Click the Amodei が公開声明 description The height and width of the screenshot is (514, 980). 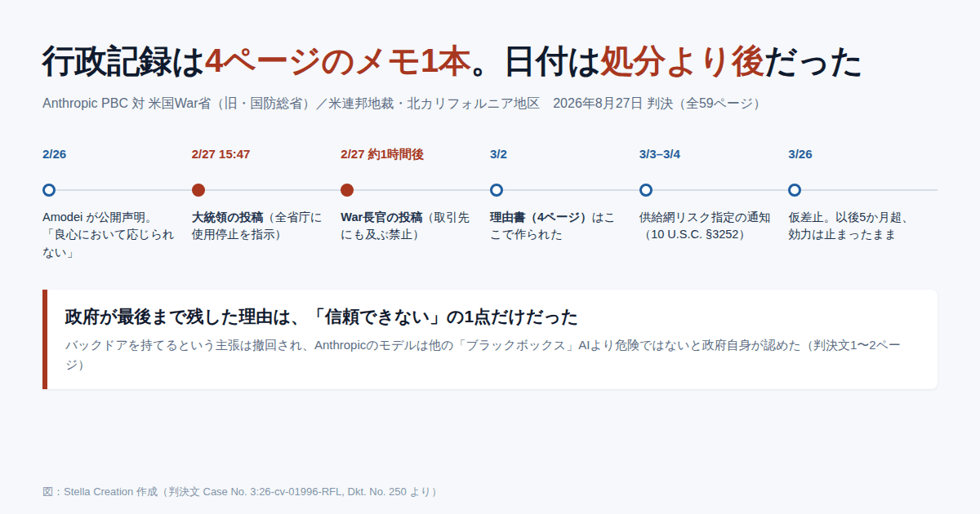pyautogui.click(x=110, y=235)
